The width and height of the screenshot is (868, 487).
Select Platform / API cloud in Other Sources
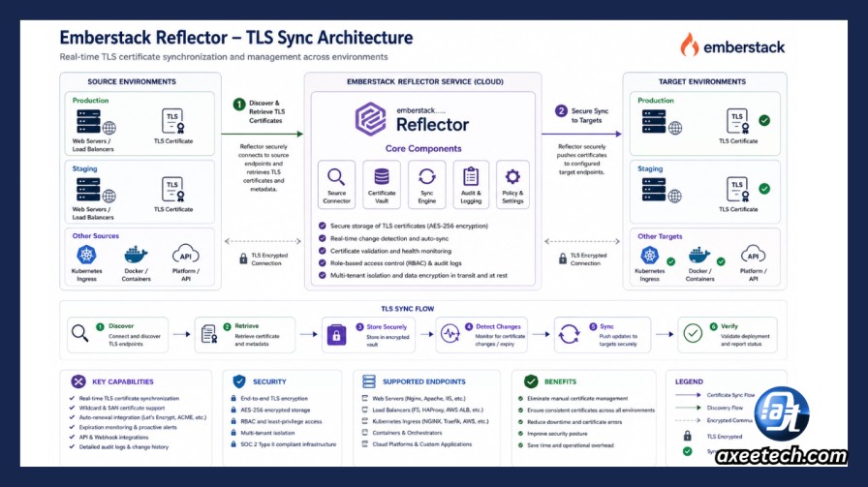coord(185,256)
